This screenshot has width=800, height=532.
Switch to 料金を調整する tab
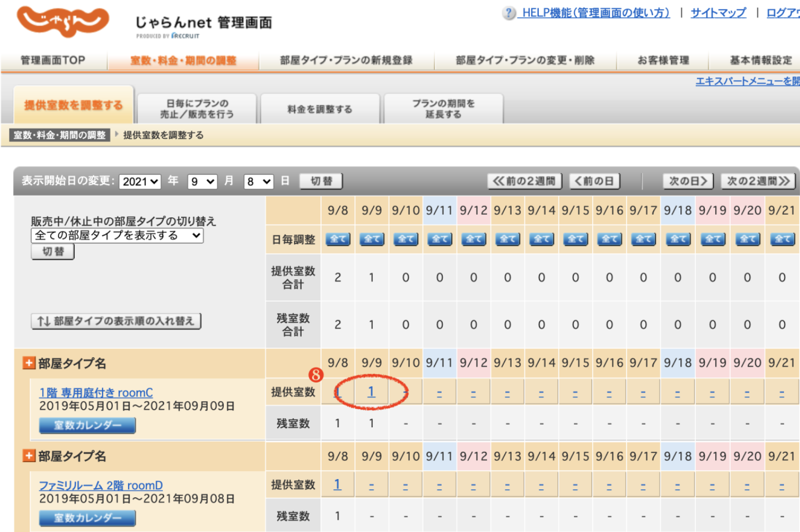coord(320,109)
